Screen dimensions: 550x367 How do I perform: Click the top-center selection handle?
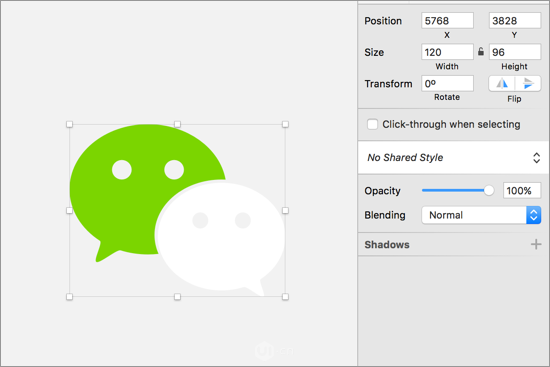click(x=177, y=124)
